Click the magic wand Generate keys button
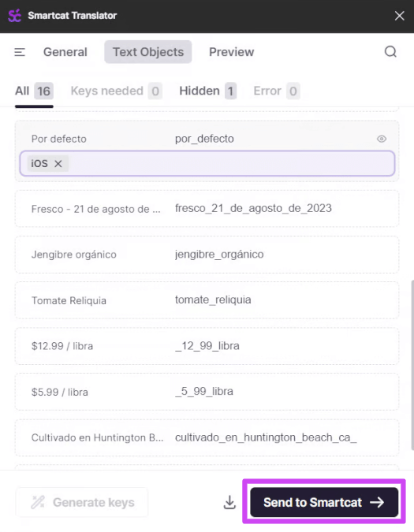Screen dimensions: 414x532 (82, 502)
